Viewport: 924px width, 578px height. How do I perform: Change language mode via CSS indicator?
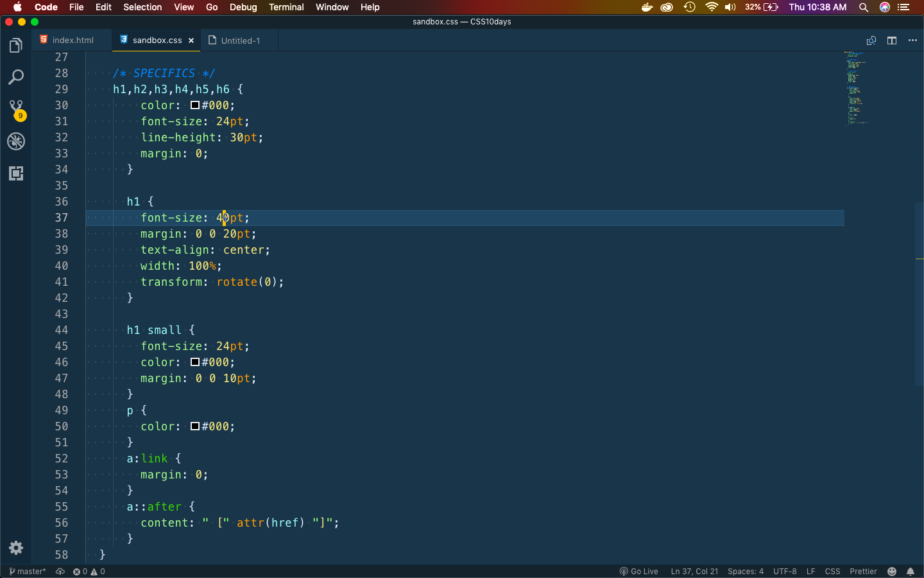(x=832, y=572)
